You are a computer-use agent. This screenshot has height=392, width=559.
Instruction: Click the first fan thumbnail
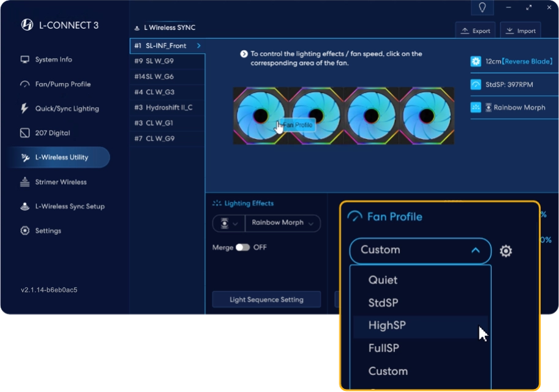[261, 116]
